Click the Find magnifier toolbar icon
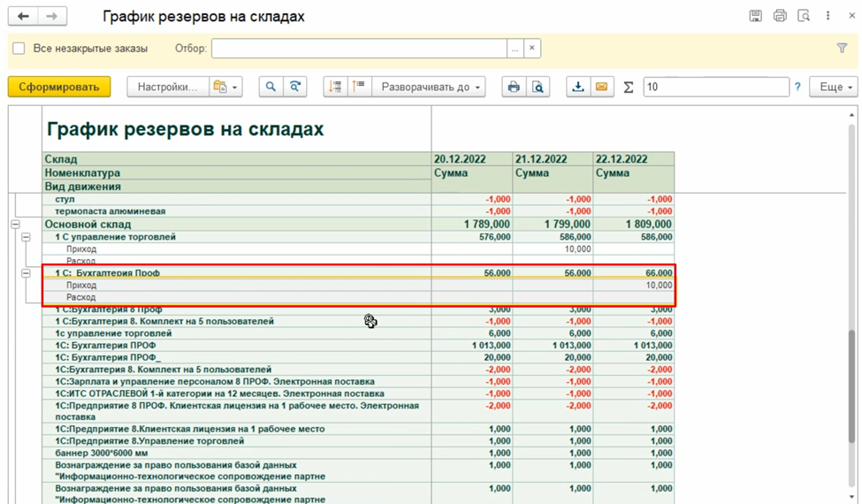862x504 pixels. pos(271,87)
